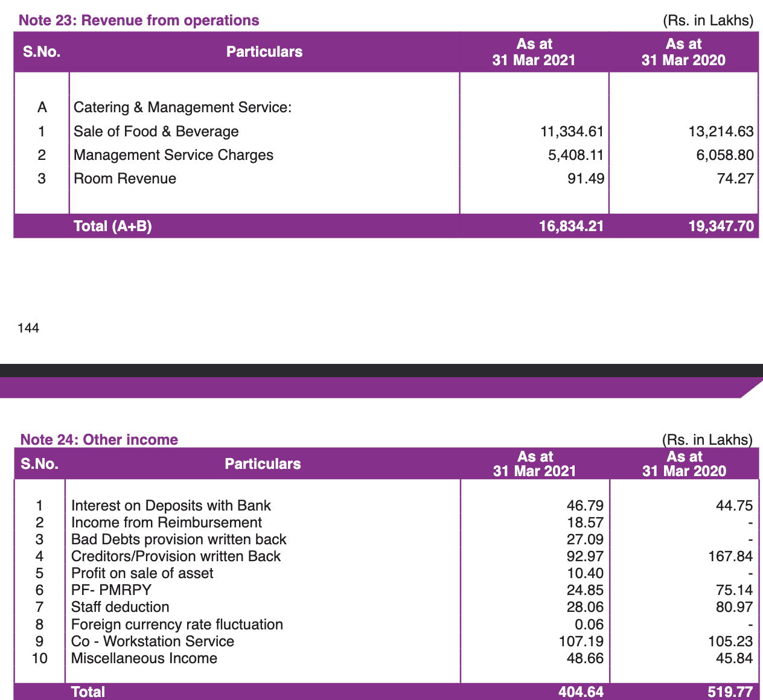Select 'Interest on Deposits with Bank' row
This screenshot has height=700, width=763.
pos(171,506)
